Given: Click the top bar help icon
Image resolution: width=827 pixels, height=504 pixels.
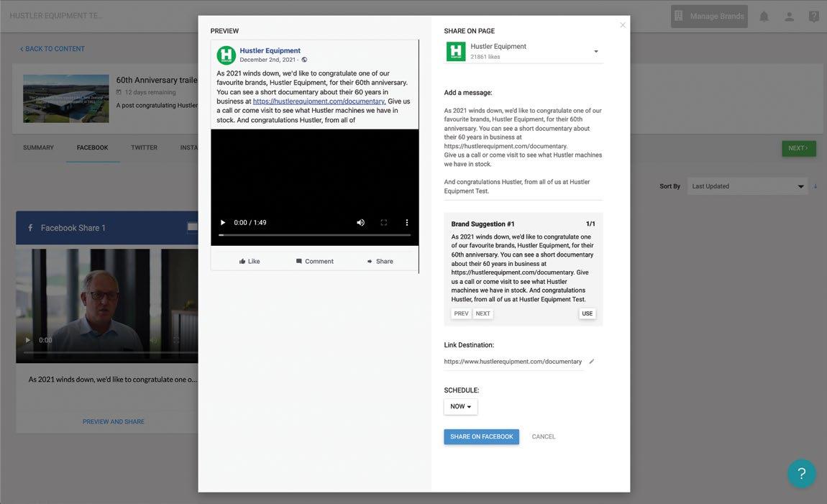Looking at the screenshot, I should tap(814, 17).
